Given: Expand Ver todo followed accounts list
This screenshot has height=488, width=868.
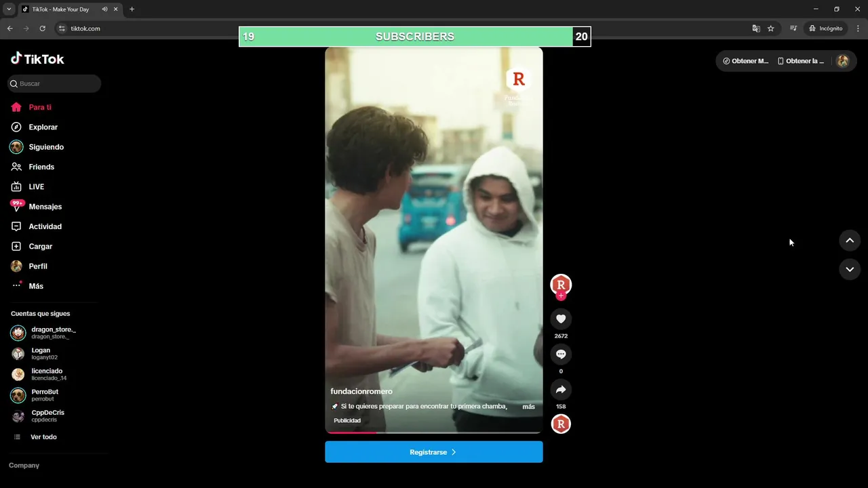Looking at the screenshot, I should (x=35, y=437).
